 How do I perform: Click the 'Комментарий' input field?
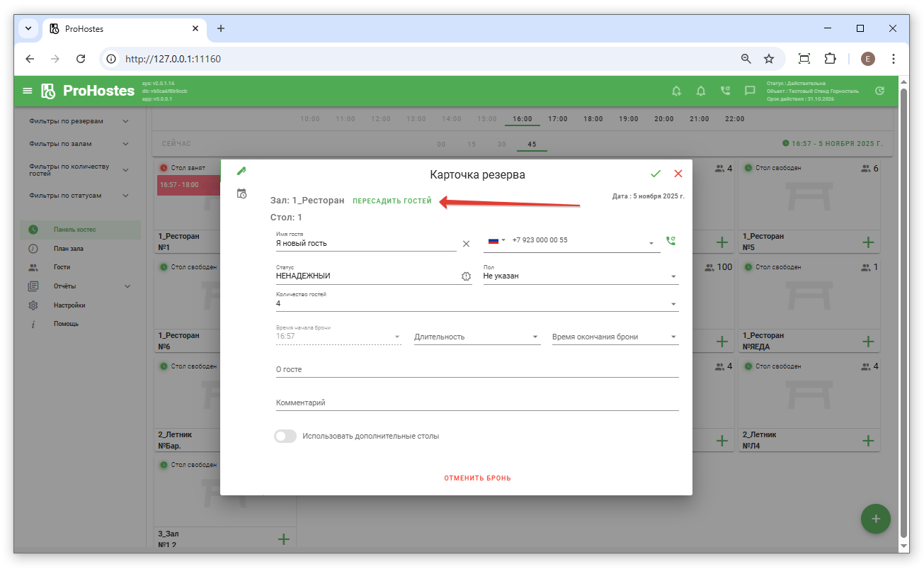pyautogui.click(x=477, y=403)
